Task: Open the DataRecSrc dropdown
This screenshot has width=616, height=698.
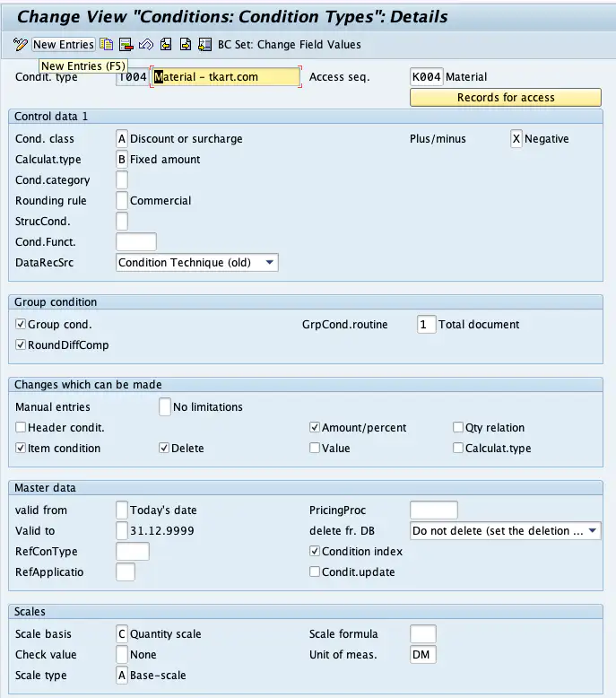Action: click(197, 263)
